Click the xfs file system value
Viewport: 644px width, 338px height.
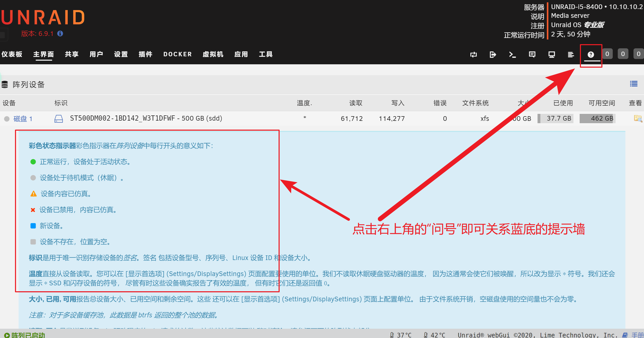click(485, 119)
